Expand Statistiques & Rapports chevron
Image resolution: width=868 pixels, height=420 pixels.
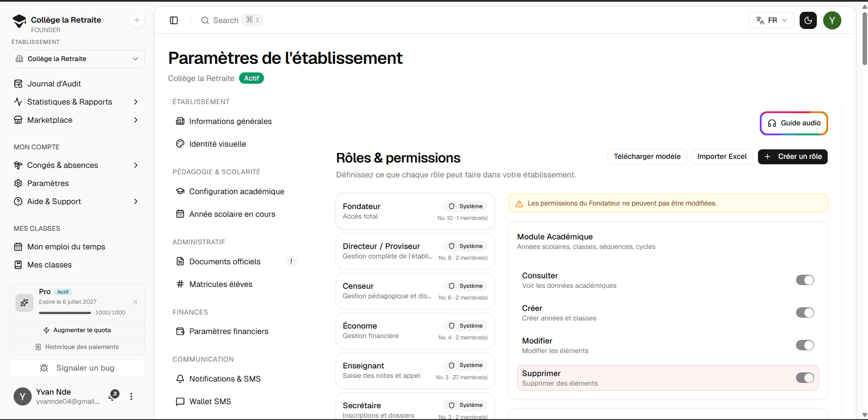[136, 102]
